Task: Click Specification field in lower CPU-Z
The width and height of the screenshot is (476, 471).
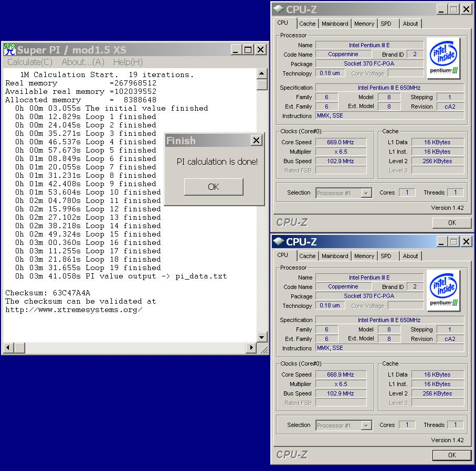Action: [x=389, y=320]
